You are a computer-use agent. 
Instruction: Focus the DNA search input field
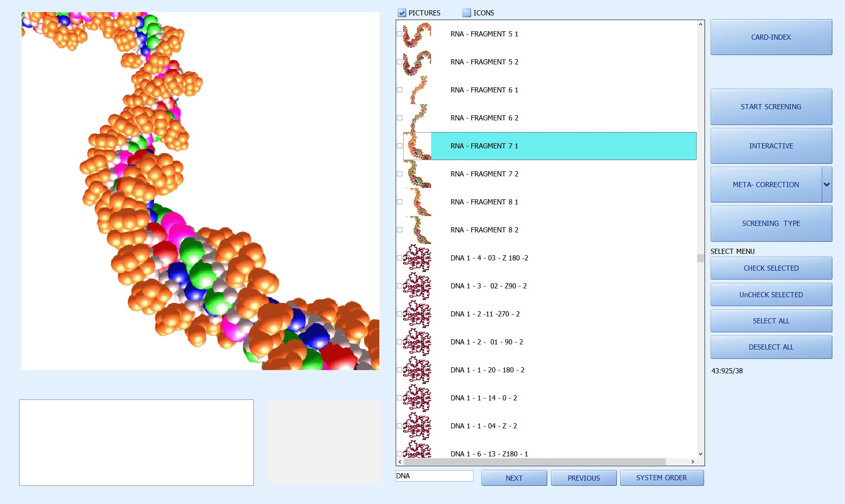point(434,476)
